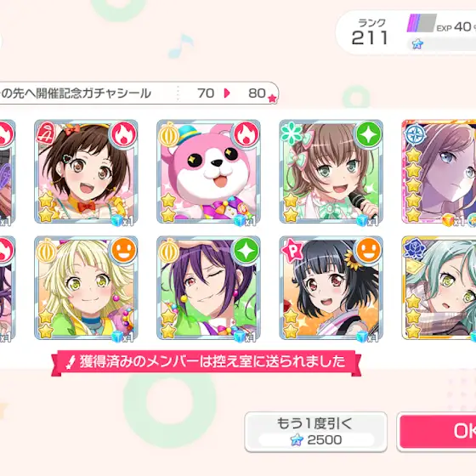Click the yellow balloon emblem on bear card
This screenshot has height=476, width=476.
click(x=169, y=134)
